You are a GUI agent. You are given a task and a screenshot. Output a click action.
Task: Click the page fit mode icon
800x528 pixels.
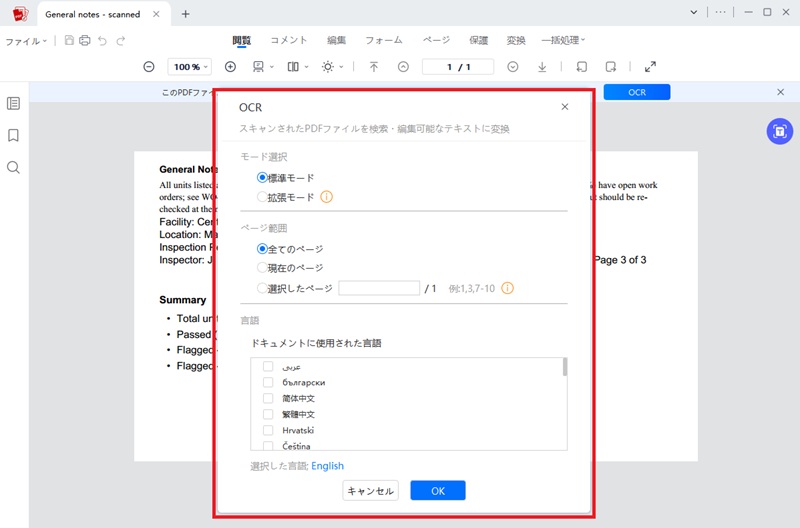click(259, 67)
